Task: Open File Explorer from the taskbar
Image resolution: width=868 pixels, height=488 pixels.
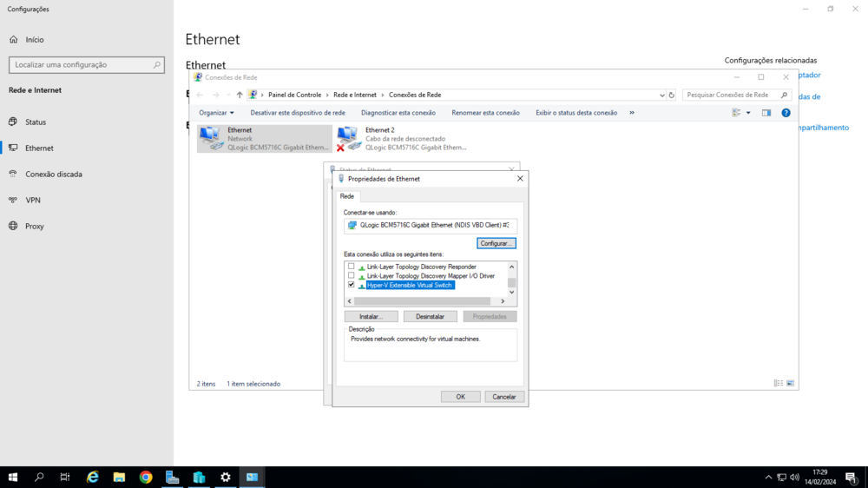Action: [x=119, y=477]
